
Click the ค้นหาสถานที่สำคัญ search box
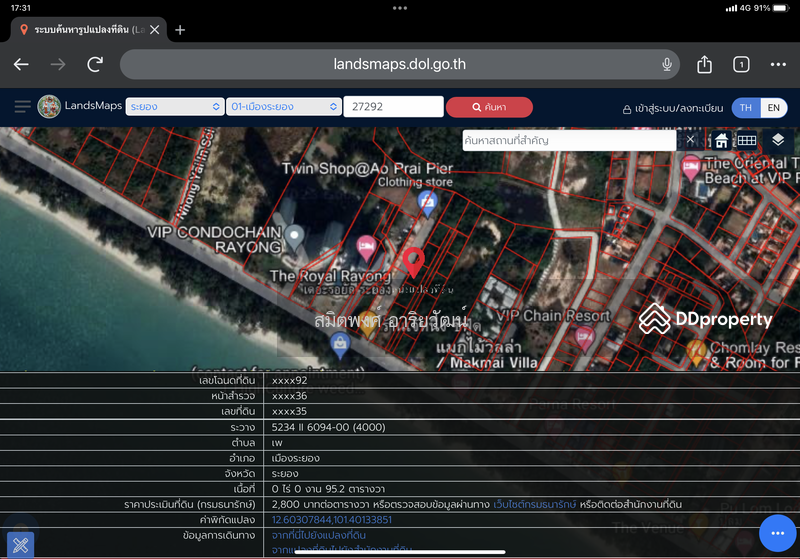(x=569, y=140)
